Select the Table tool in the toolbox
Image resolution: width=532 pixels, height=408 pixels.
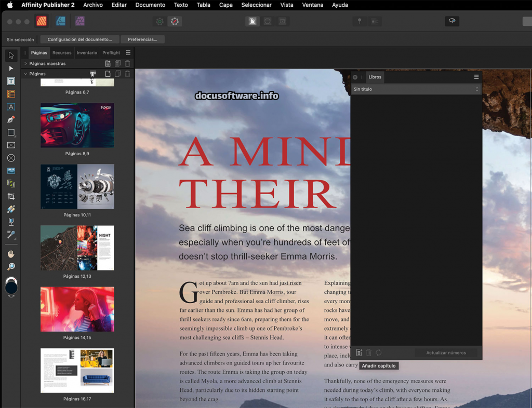click(x=11, y=94)
